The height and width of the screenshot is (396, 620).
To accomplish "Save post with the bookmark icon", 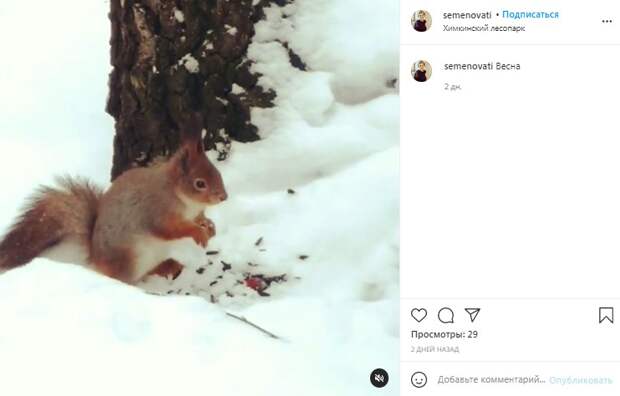I will click(606, 315).
